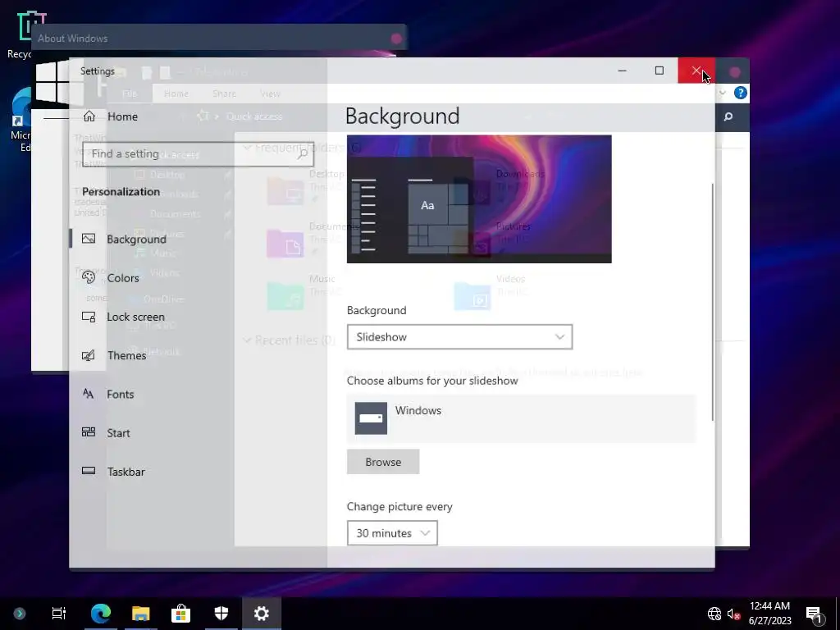Viewport: 840px width, 630px height.
Task: Click the Start tiles icon in sidebar
Action: (89, 431)
